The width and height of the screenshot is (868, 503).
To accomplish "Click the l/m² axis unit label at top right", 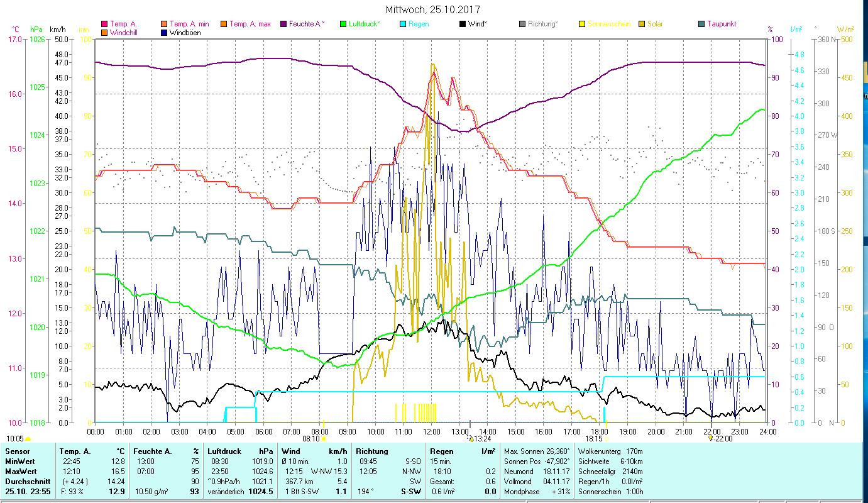I will [796, 30].
